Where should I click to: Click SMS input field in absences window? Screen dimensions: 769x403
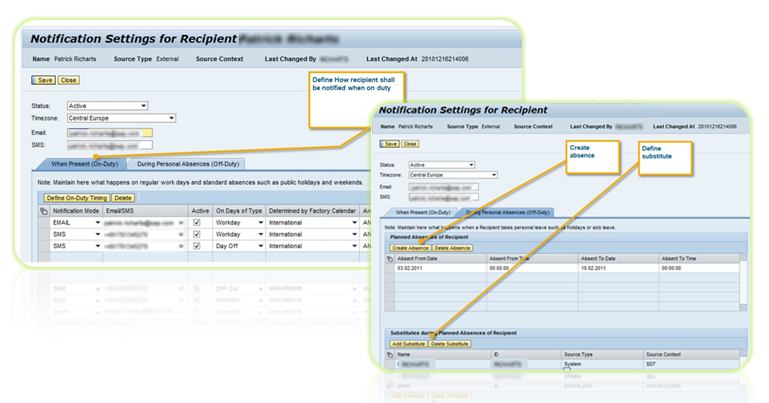pos(444,198)
